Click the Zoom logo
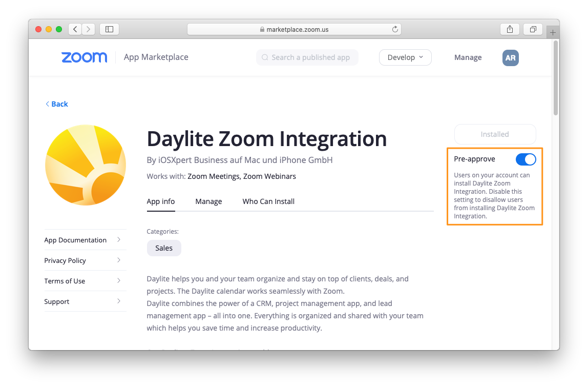Image resolution: width=588 pixels, height=388 pixels. (85, 57)
